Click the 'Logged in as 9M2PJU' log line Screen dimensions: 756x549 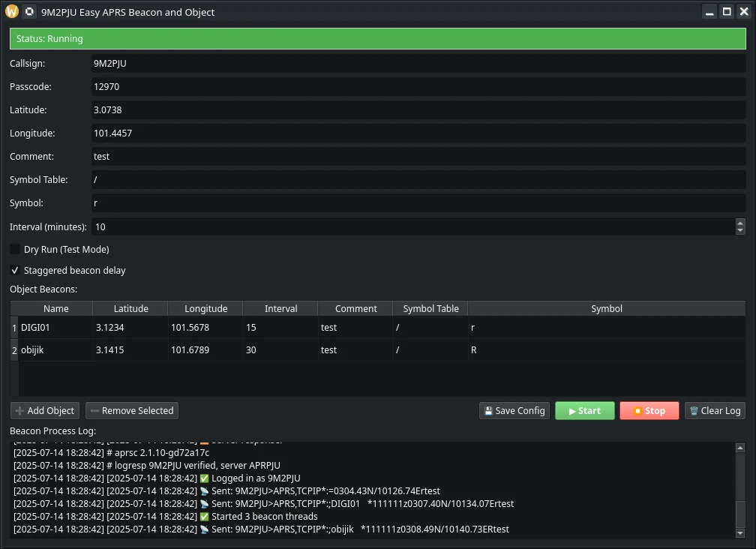157,478
